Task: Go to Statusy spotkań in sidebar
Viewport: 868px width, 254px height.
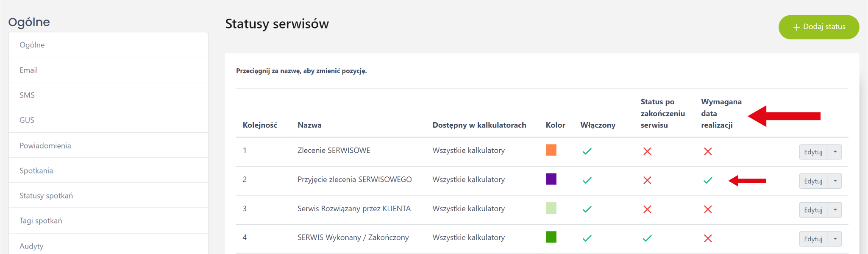Action: (46, 195)
